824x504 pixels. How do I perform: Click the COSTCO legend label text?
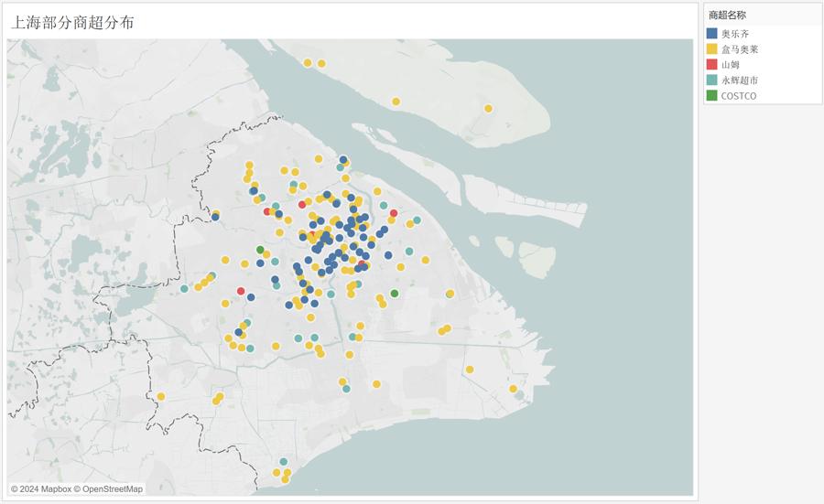(738, 96)
